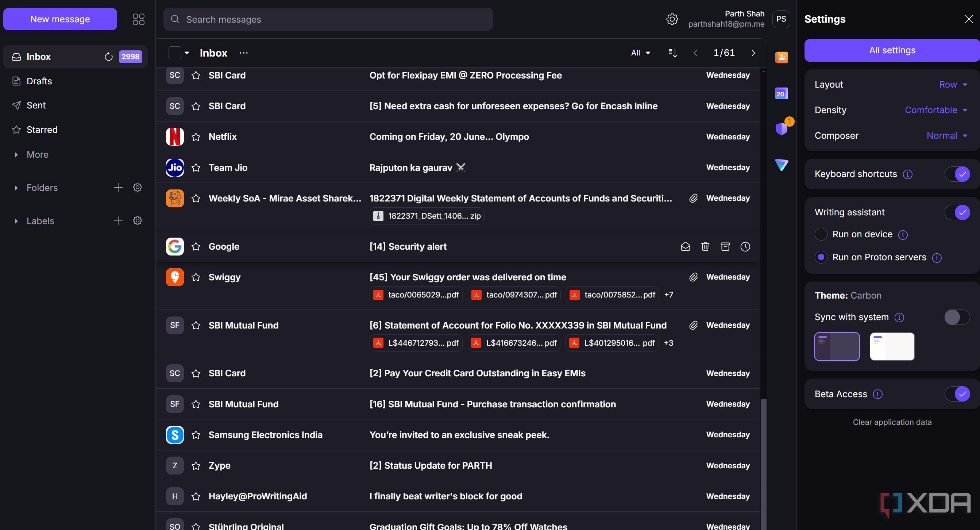
Task: Go to next page of messages
Action: tap(753, 53)
